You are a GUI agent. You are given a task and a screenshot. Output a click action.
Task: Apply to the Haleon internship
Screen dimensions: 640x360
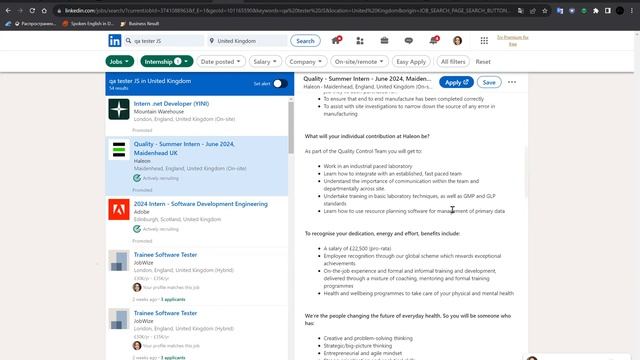click(x=456, y=82)
